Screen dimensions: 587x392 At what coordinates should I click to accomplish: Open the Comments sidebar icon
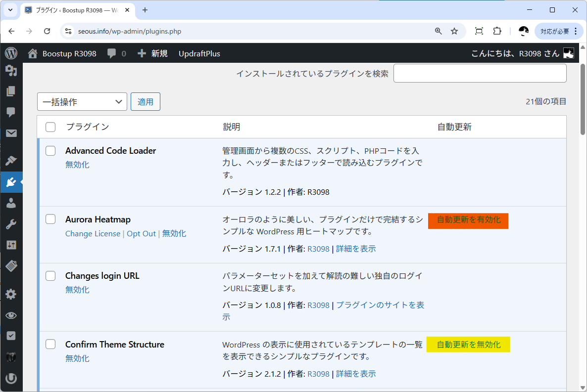(x=11, y=112)
